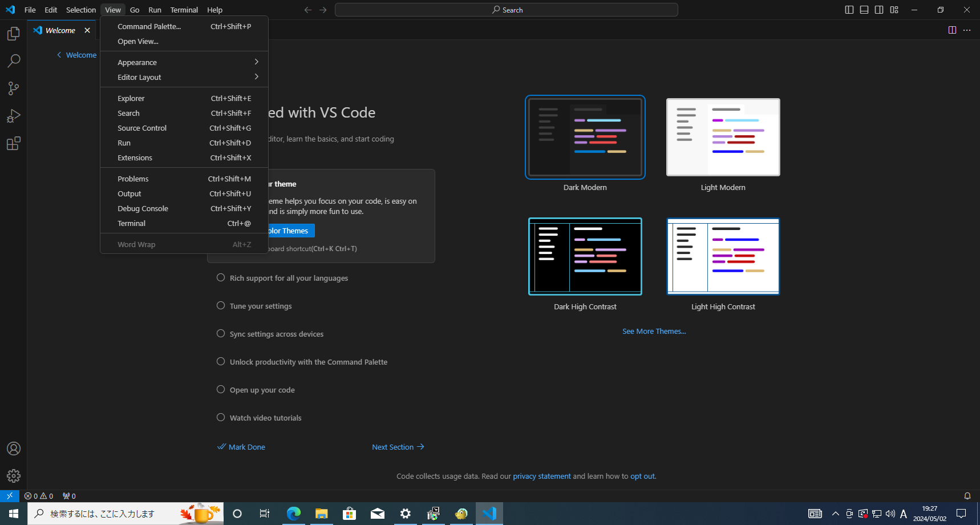
Task: Click the Accounts icon above settings
Action: click(x=13, y=449)
